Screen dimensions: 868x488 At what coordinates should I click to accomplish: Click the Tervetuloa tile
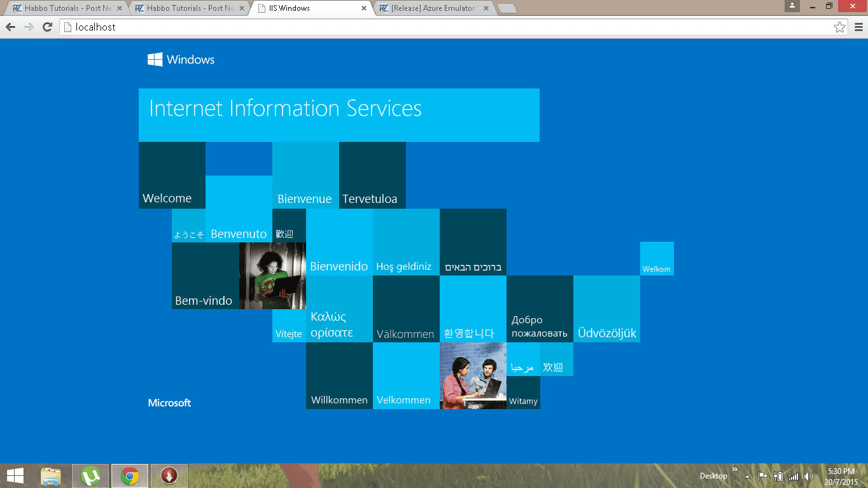(372, 175)
